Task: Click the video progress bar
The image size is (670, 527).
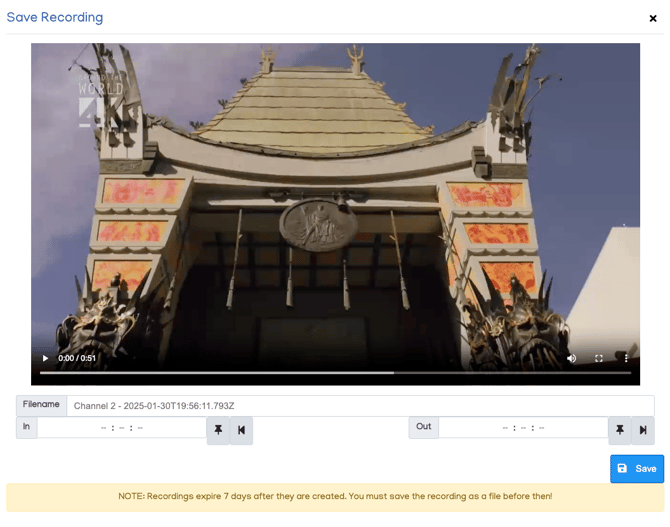Action: point(335,373)
